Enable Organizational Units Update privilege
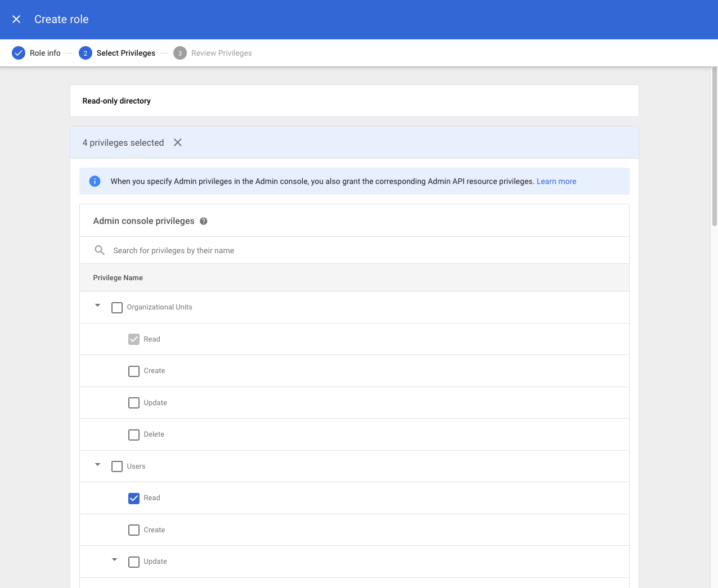The image size is (718, 588). [x=134, y=403]
